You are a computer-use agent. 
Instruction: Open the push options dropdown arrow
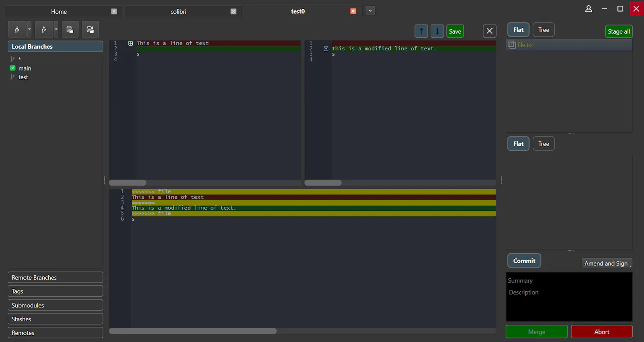[56, 29]
